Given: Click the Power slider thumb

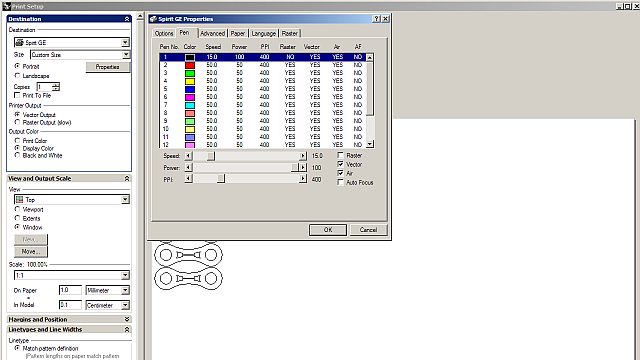Looking at the screenshot, I should coord(294,167).
